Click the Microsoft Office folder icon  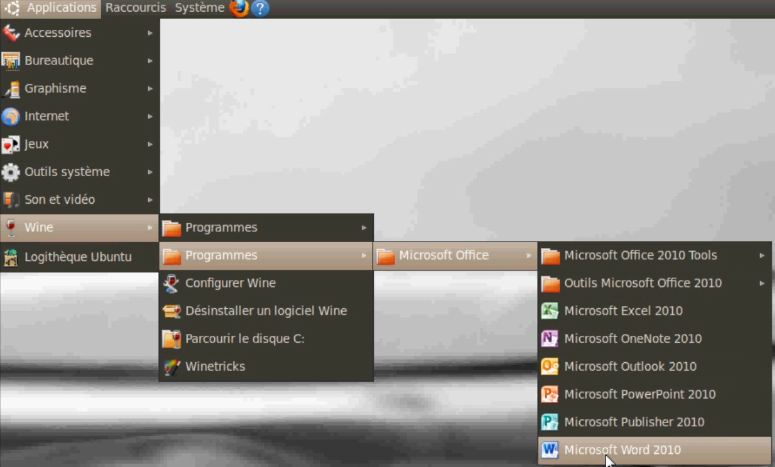point(386,255)
